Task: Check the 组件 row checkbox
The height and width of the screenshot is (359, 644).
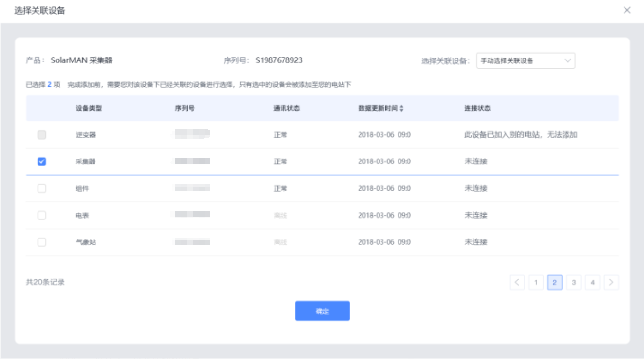Action: (42, 188)
